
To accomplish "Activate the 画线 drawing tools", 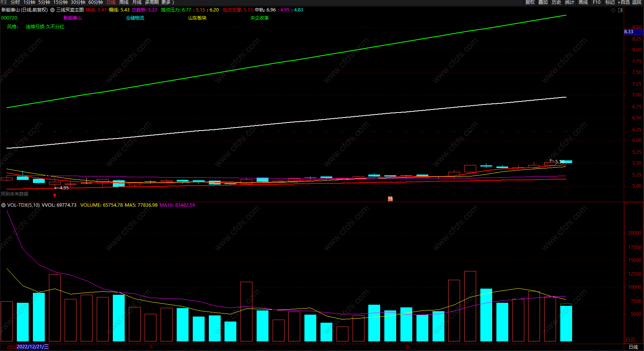I will [583, 2].
